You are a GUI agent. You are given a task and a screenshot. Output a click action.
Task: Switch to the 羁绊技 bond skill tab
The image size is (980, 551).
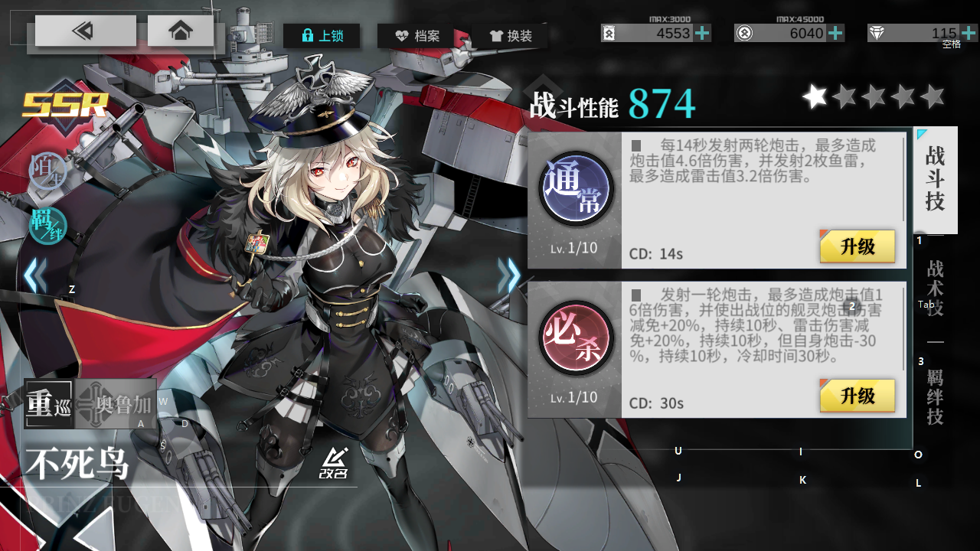coord(935,397)
